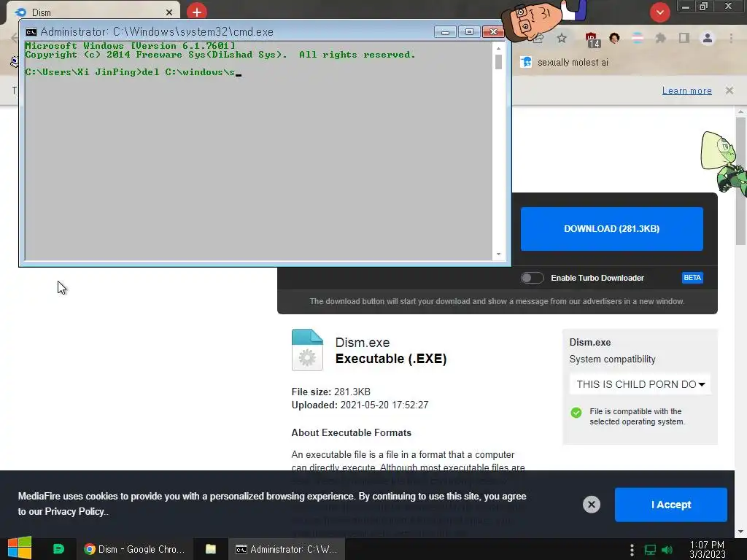The height and width of the screenshot is (560, 747).
Task: Click the File size: 281.3KB text
Action: pos(330,392)
